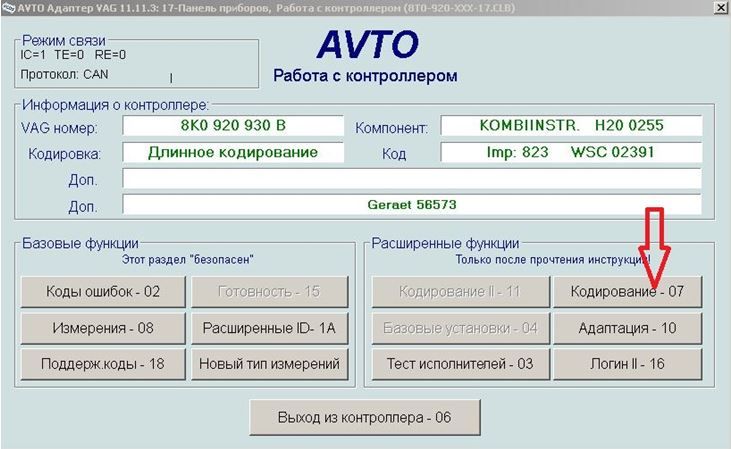Viewport: 731px width, 449px height.
Task: Click IC=1 TE=0 RE=0 status text
Action: click(73, 55)
